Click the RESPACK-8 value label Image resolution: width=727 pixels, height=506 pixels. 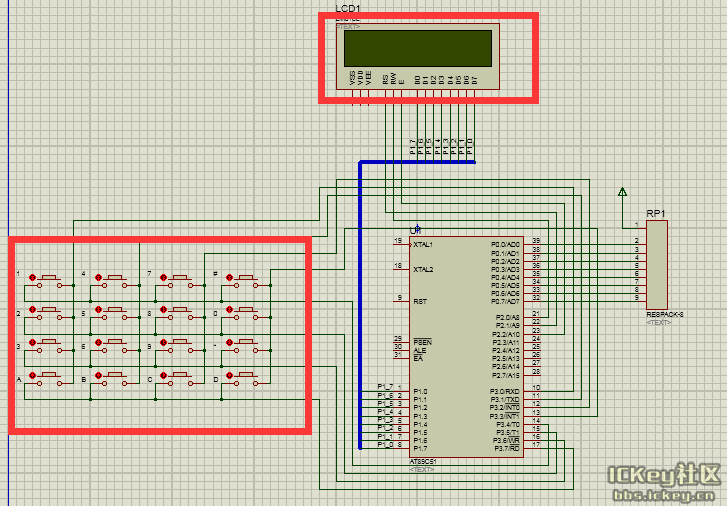click(x=665, y=314)
